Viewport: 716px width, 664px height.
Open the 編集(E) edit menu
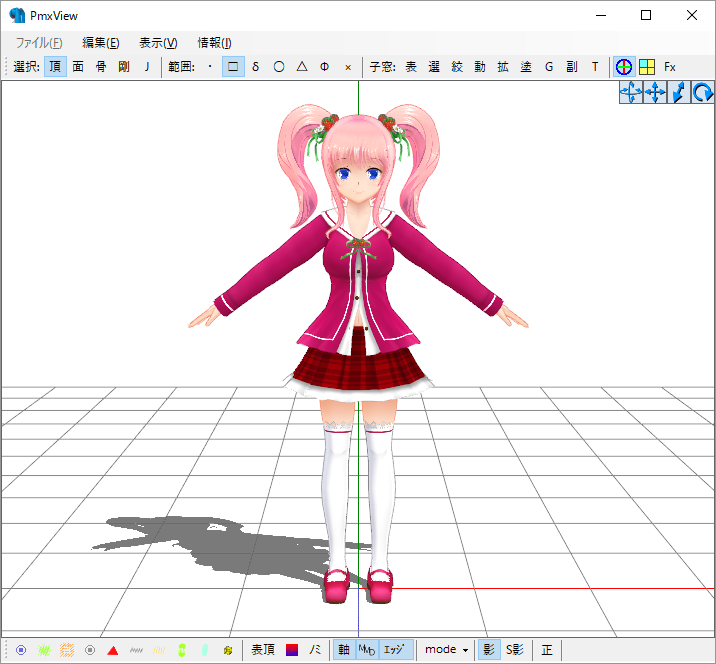(101, 42)
